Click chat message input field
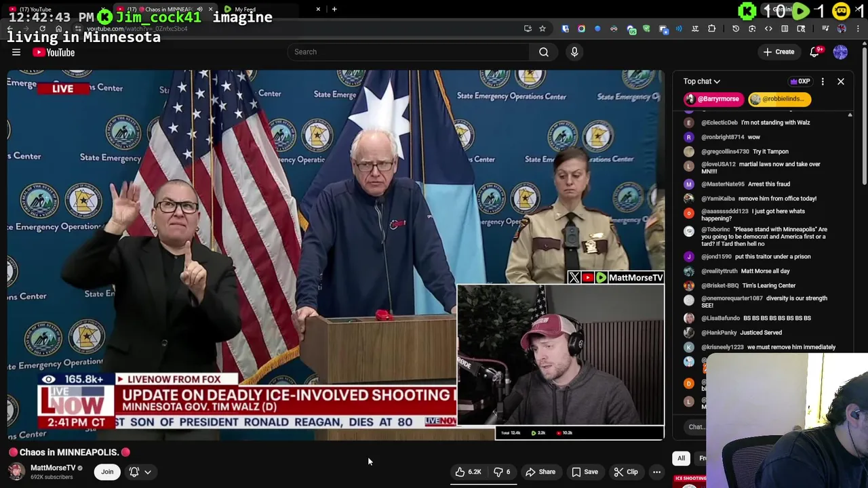The width and height of the screenshot is (868, 488). 696,427
